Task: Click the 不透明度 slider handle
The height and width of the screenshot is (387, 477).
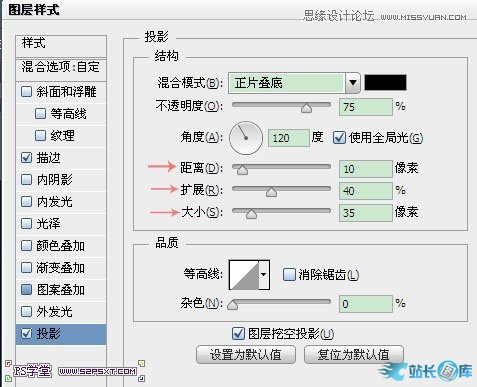Action: [306, 108]
